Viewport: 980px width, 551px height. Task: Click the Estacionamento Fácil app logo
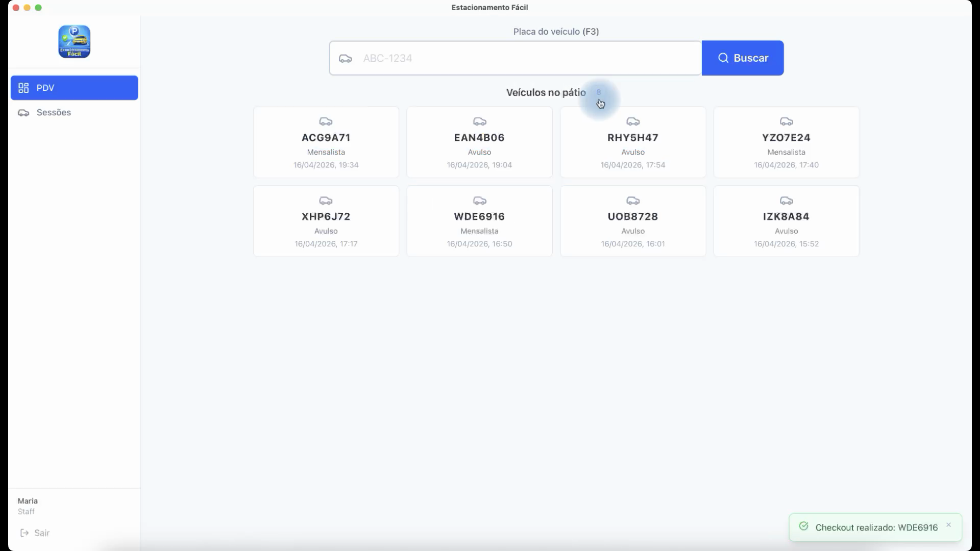(x=75, y=41)
